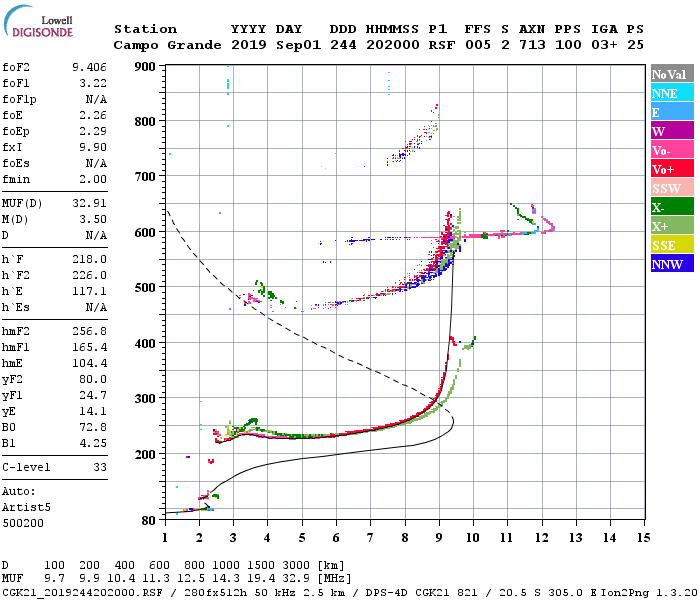Click the MUF 32.9 table value

click(x=296, y=579)
